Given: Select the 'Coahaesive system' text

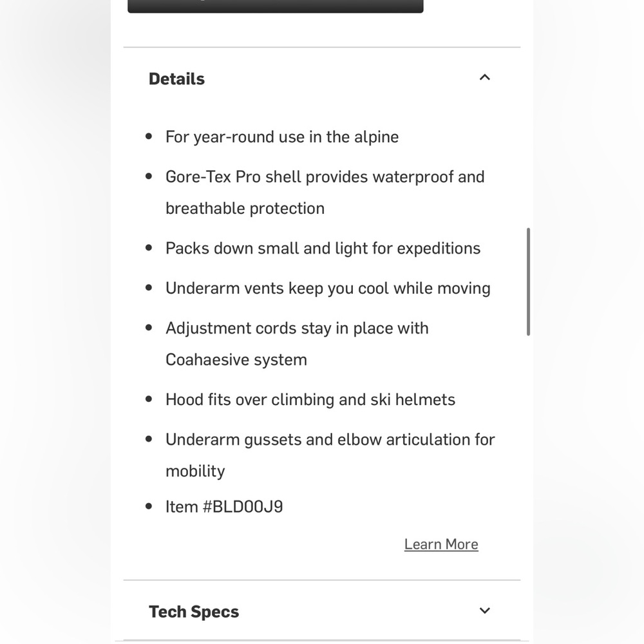Looking at the screenshot, I should pos(236,359).
